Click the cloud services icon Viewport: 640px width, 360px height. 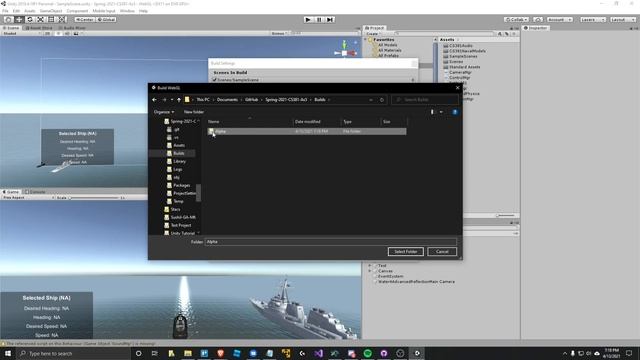click(x=538, y=20)
